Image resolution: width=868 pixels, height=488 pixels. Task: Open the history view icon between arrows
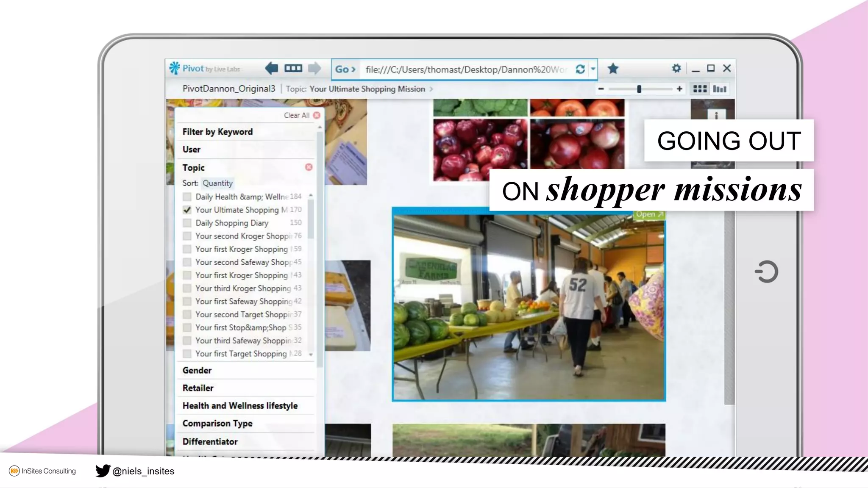pyautogui.click(x=293, y=68)
